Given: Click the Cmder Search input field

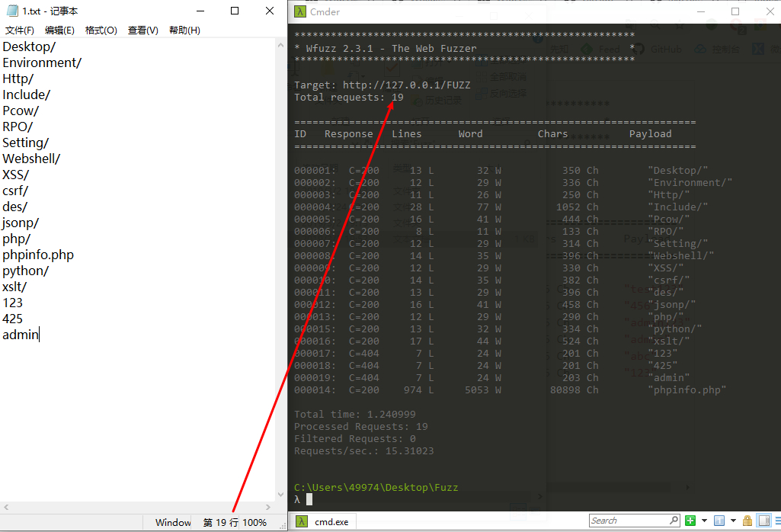Looking at the screenshot, I should (x=629, y=521).
